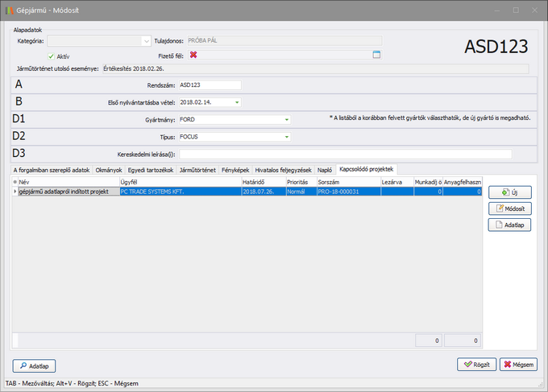Go to the Hivatalos feljegyzések tab

[x=283, y=170]
